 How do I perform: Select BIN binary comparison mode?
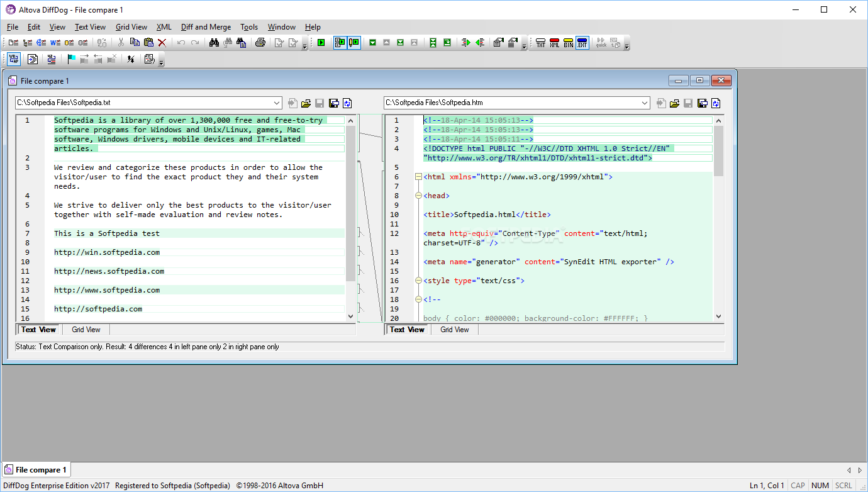point(569,43)
